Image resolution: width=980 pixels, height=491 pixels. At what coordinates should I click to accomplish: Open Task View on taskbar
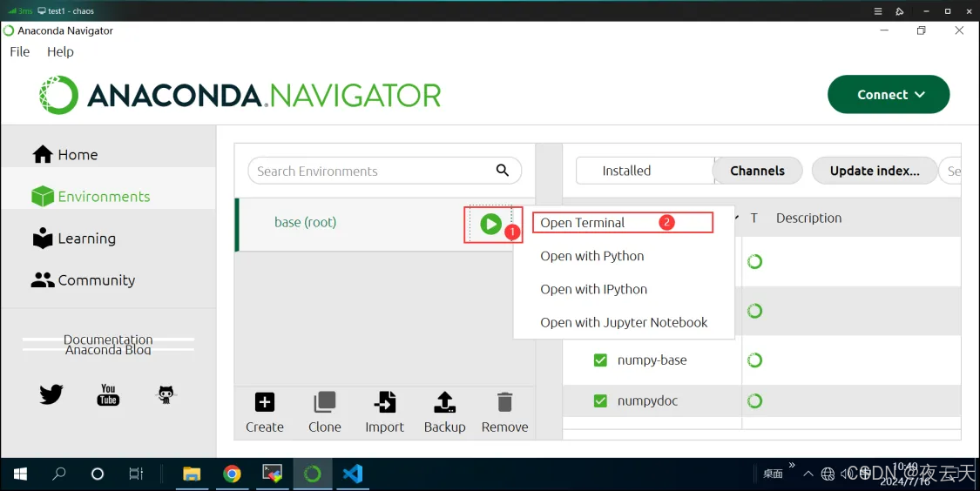pyautogui.click(x=136, y=474)
